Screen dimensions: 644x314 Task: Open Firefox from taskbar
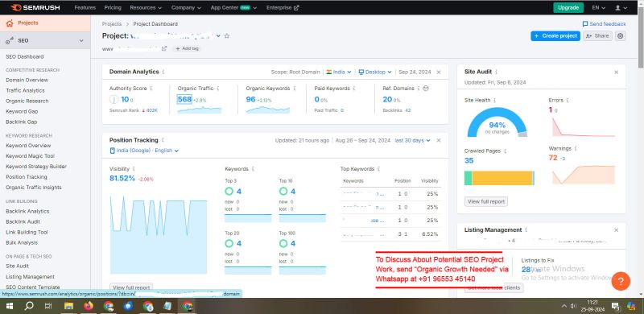89,306
